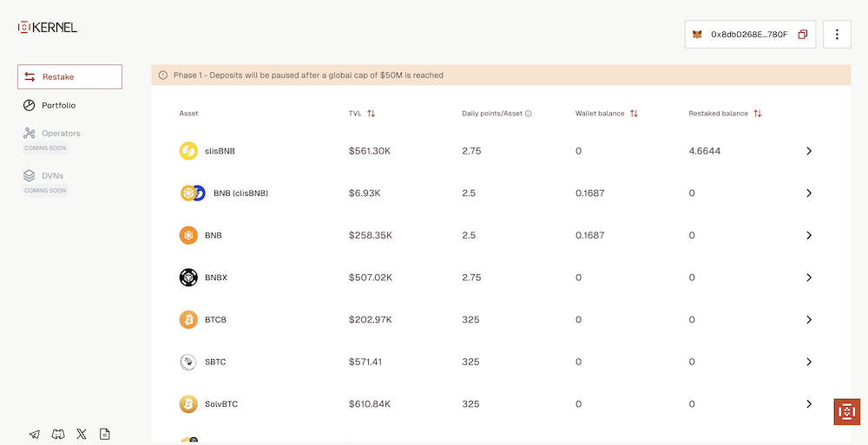868x445 pixels.
Task: Select the Restake sidebar item
Action: coord(69,77)
